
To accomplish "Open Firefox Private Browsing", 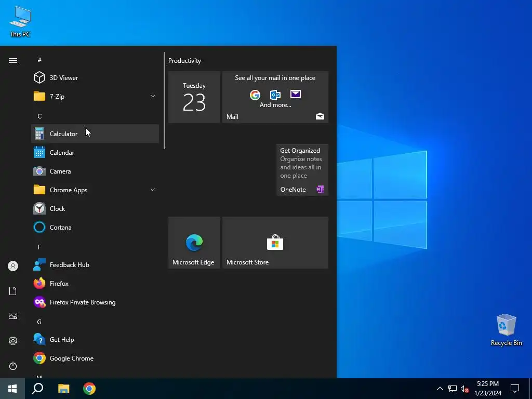I will pos(95,302).
